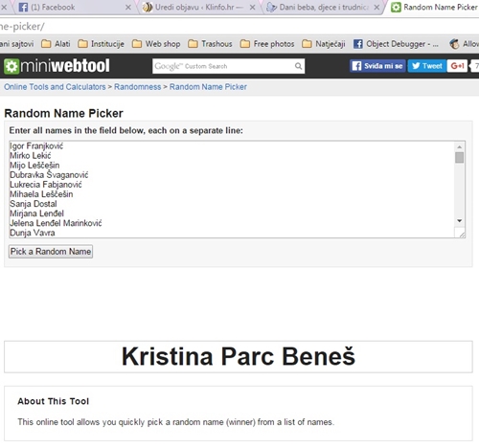Click the Facebook Svida mi se button
The image size is (479, 448).
pyautogui.click(x=377, y=66)
